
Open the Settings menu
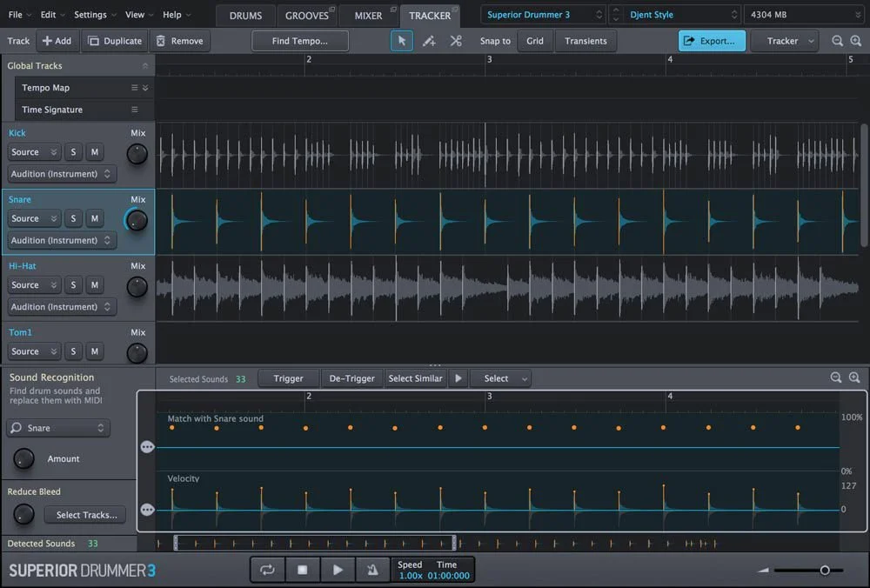click(x=93, y=14)
